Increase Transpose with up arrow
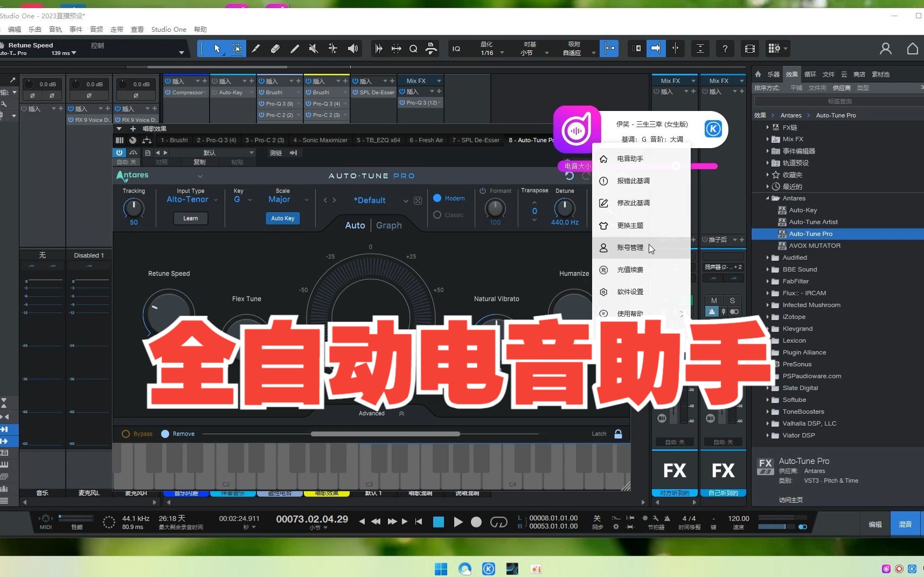Image resolution: width=924 pixels, height=577 pixels. click(x=534, y=203)
